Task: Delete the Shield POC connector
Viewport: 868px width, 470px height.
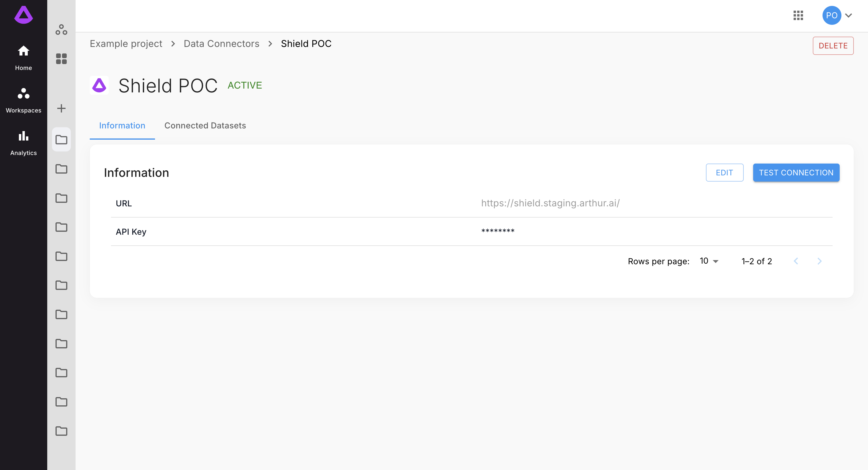Action: click(x=833, y=45)
